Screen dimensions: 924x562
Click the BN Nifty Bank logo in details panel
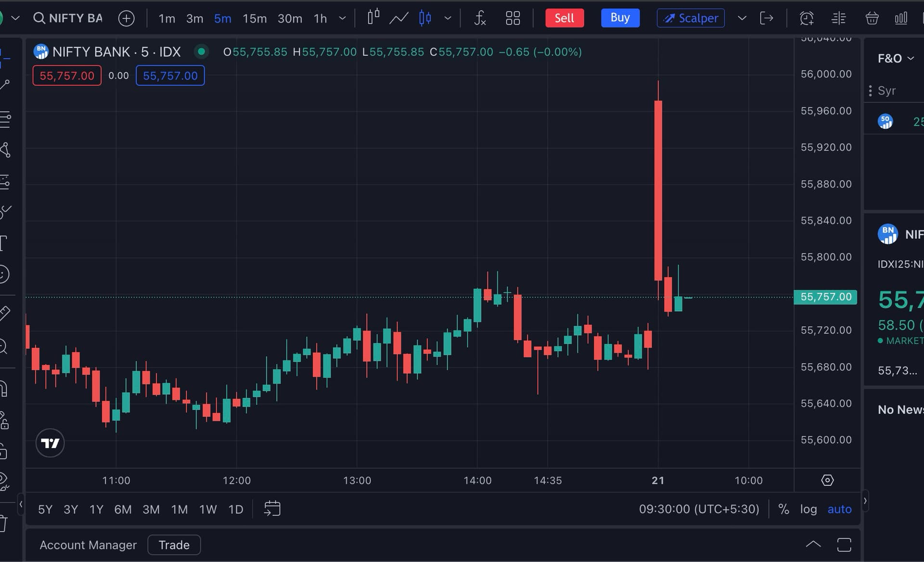[888, 234]
